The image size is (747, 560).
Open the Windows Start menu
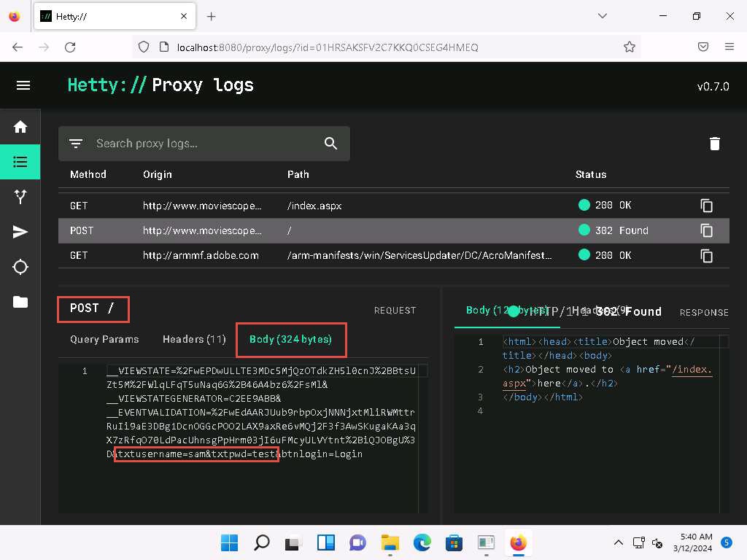pos(229,542)
